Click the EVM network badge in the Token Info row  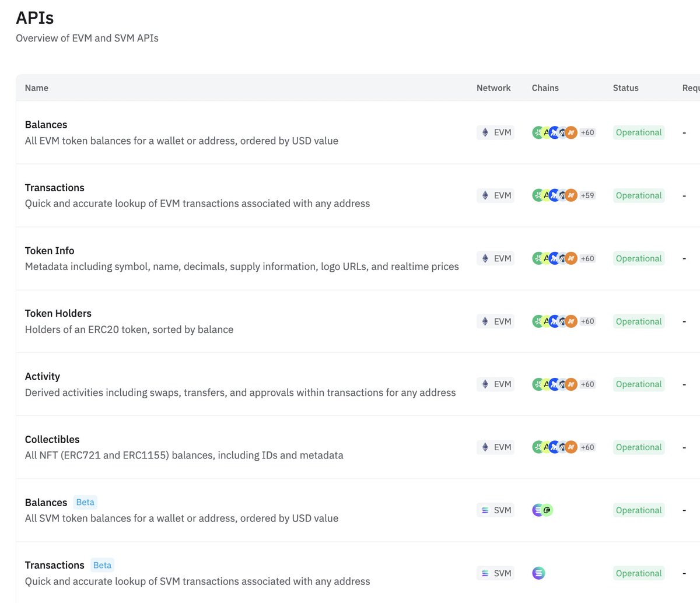click(495, 258)
